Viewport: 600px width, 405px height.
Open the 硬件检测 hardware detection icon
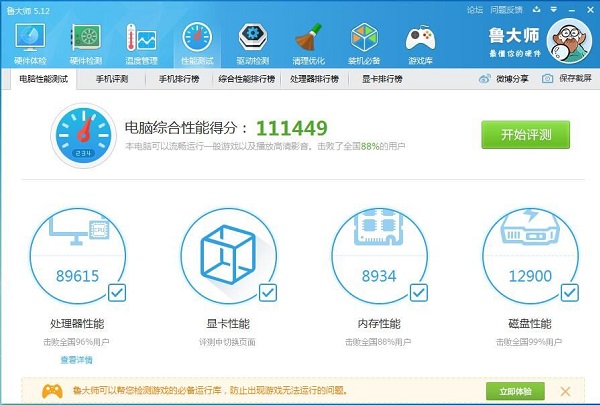(x=86, y=43)
